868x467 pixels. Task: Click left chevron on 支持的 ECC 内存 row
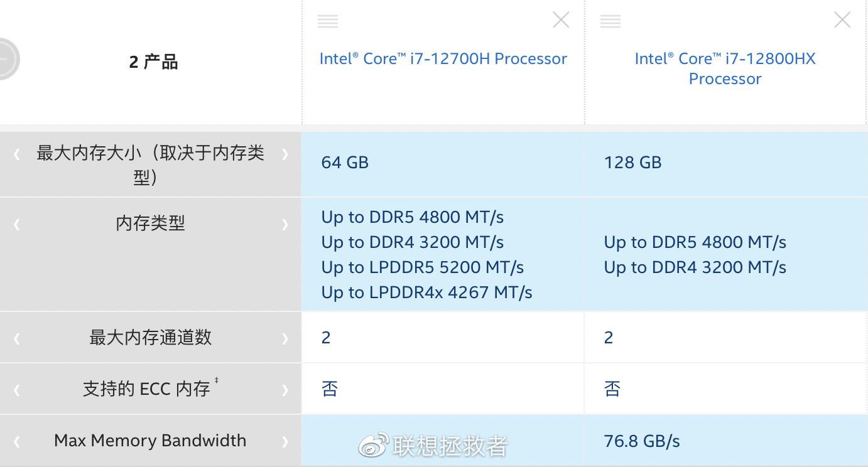pyautogui.click(x=17, y=390)
